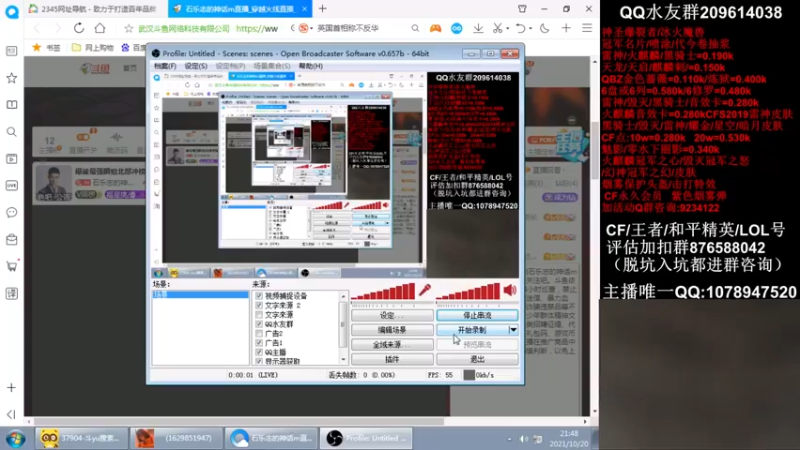The image size is (800, 450).
Task: Click the Sogou S icon in search box
Action: pos(303,28)
